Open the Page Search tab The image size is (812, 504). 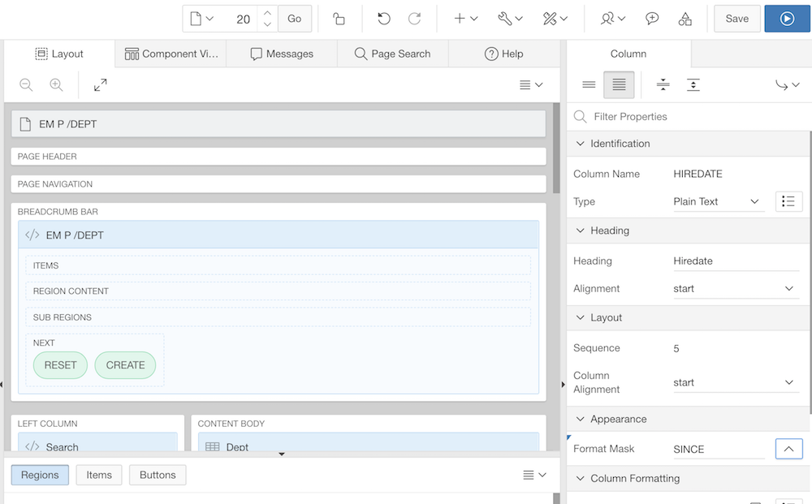pyautogui.click(x=392, y=54)
